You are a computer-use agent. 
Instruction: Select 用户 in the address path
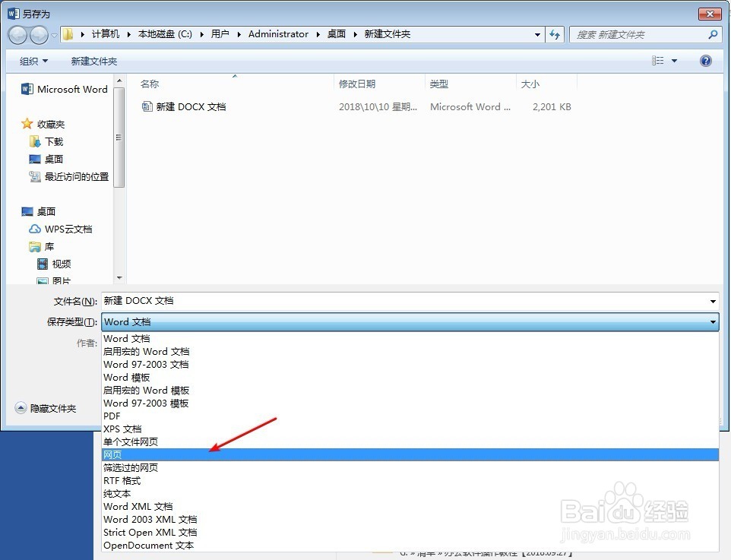(220, 34)
